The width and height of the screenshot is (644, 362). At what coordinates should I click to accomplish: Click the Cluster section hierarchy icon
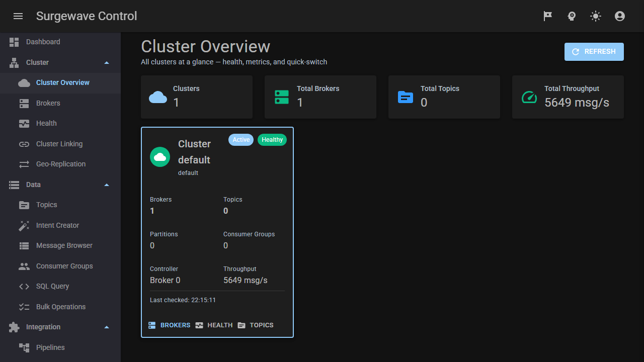tap(14, 63)
